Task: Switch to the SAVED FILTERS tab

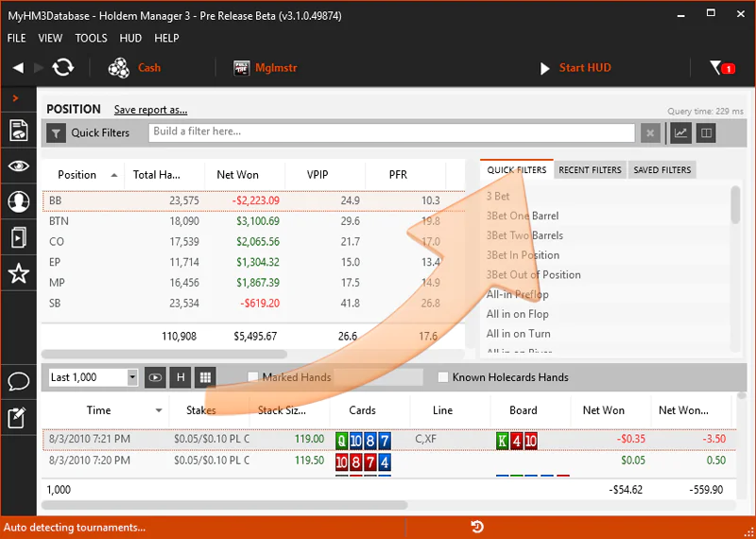Action: pyautogui.click(x=662, y=170)
